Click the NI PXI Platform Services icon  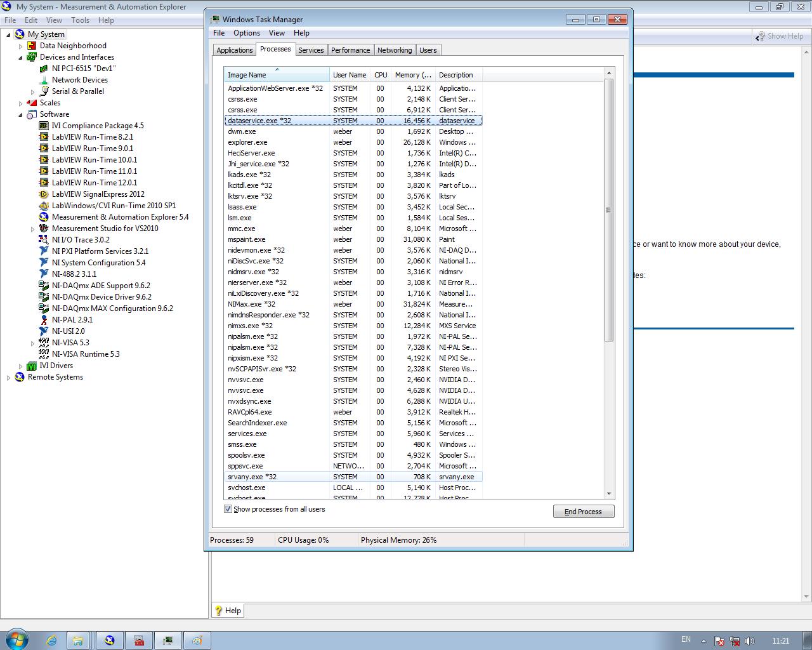point(44,251)
